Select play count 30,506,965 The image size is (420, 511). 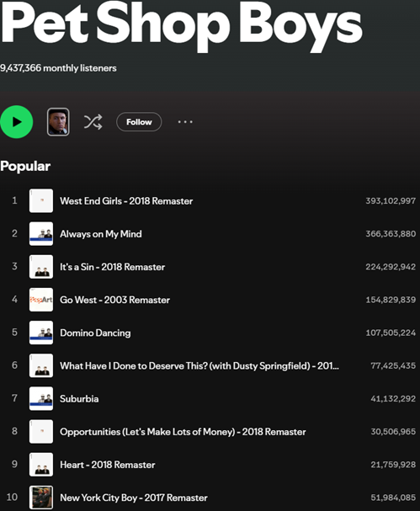tap(393, 432)
